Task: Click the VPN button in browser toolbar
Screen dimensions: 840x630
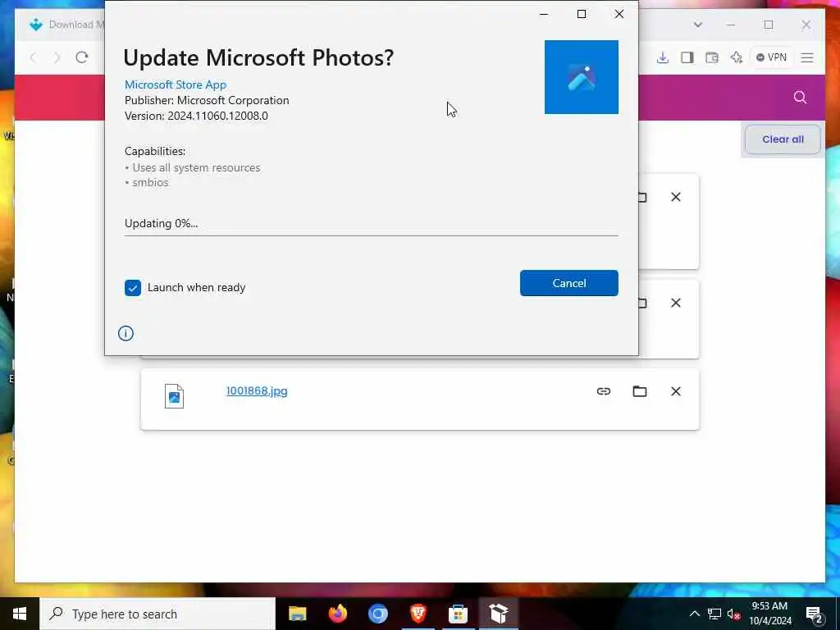Action: (x=771, y=57)
